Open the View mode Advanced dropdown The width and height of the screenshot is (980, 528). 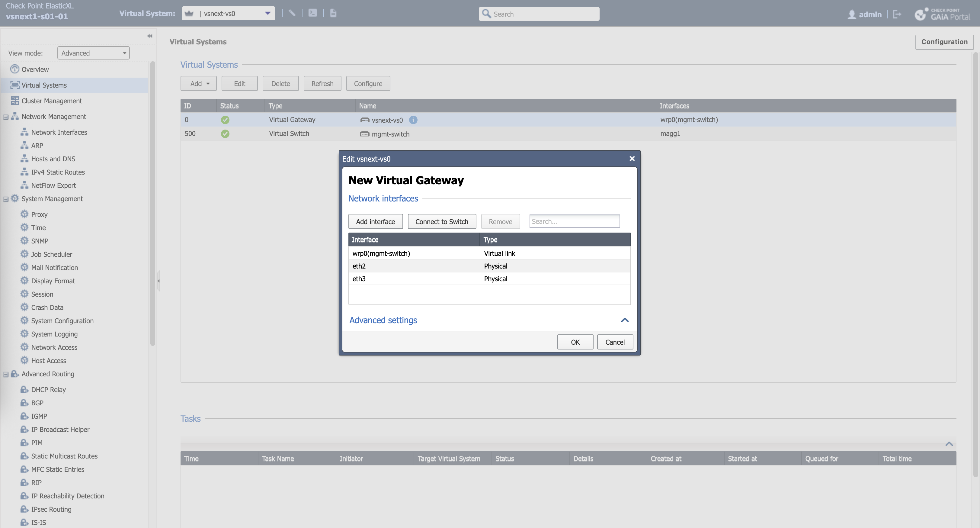tap(94, 53)
